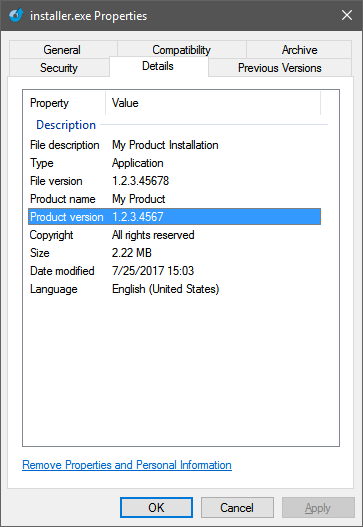The height and width of the screenshot is (527, 363).
Task: Click the '2.22 MB' size value
Action: click(132, 253)
